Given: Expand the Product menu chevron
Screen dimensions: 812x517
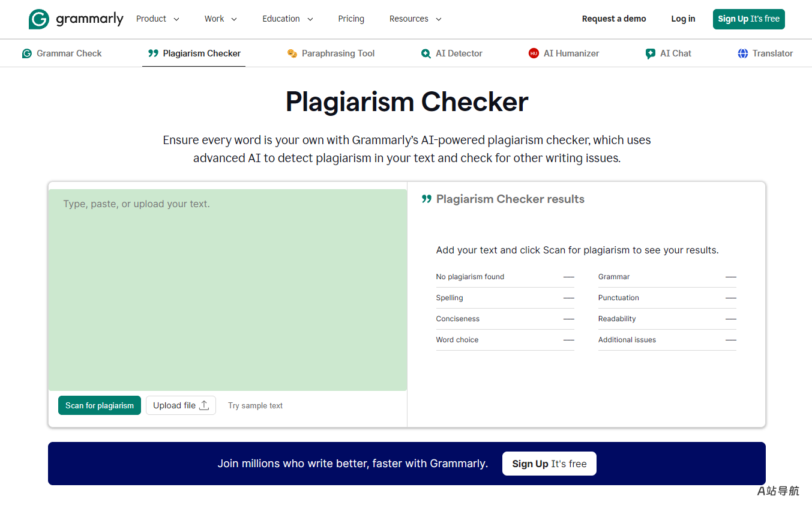Looking at the screenshot, I should (x=176, y=19).
